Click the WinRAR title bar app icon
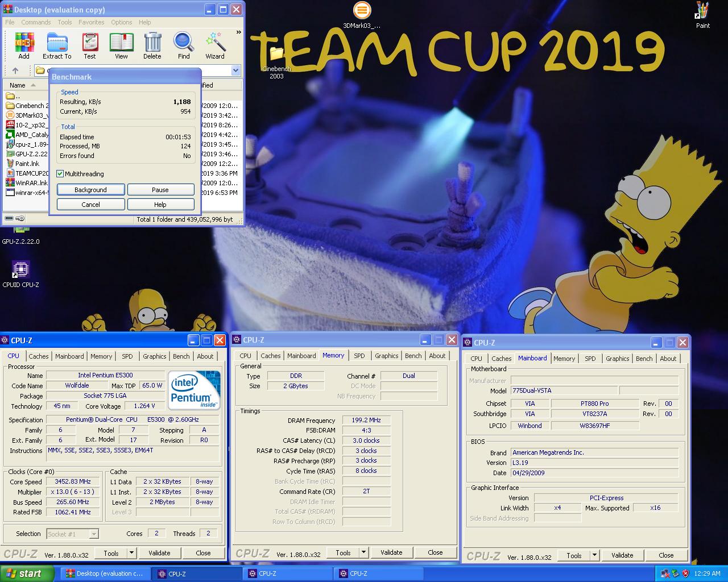728x582 pixels. click(x=7, y=10)
